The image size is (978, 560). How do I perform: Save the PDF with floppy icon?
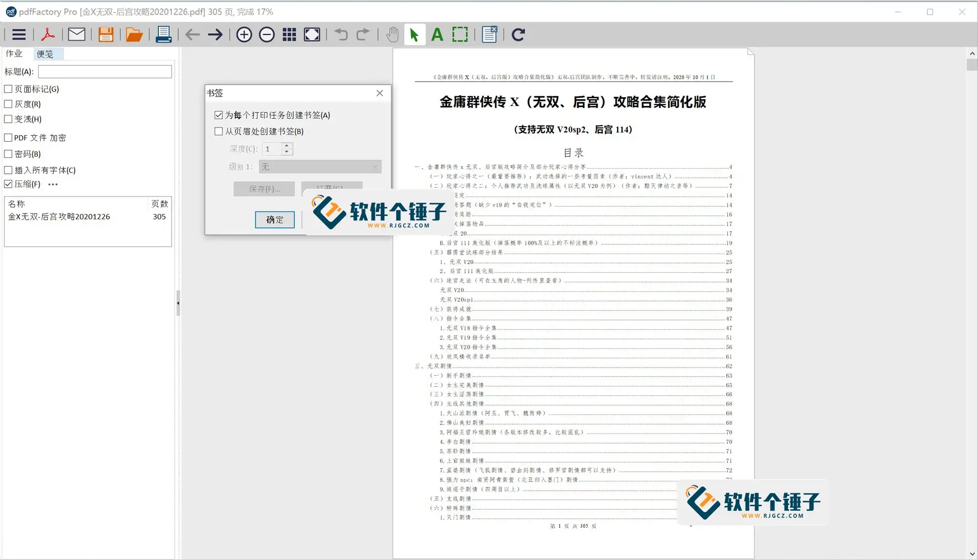pyautogui.click(x=106, y=35)
